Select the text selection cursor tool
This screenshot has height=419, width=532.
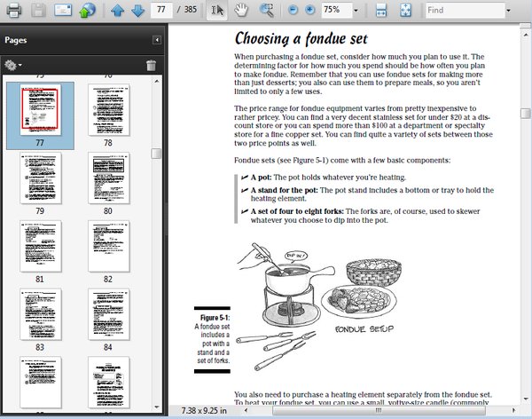click(217, 10)
